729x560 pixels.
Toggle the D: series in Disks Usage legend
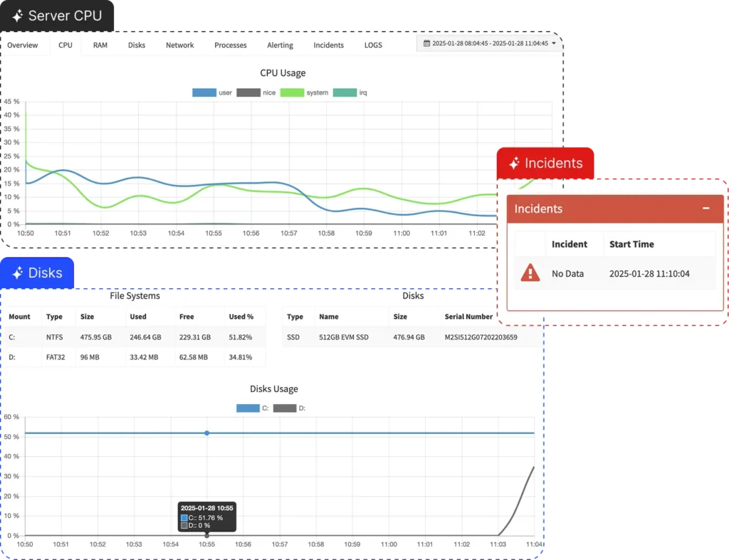coord(285,408)
